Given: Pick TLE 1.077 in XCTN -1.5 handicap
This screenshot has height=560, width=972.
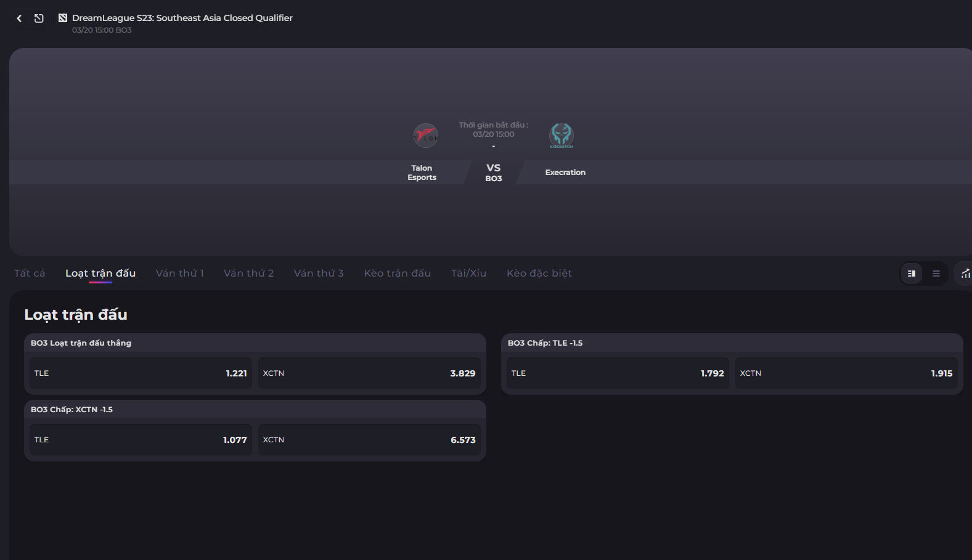Looking at the screenshot, I should point(141,440).
